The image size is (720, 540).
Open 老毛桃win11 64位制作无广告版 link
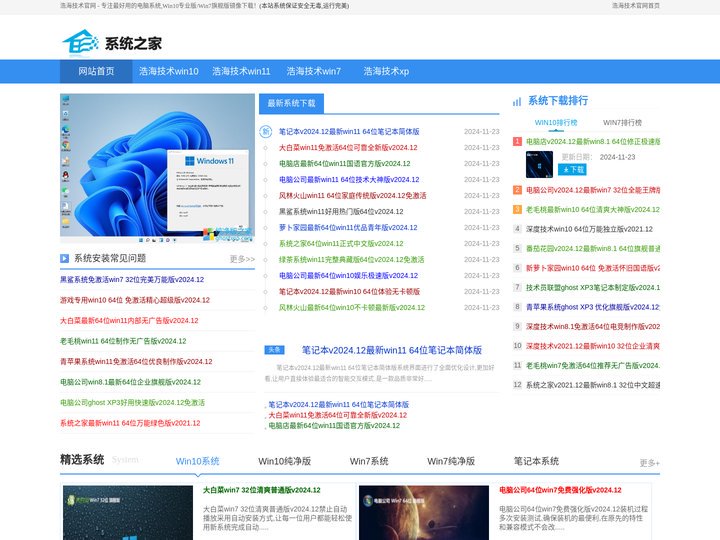tap(123, 341)
